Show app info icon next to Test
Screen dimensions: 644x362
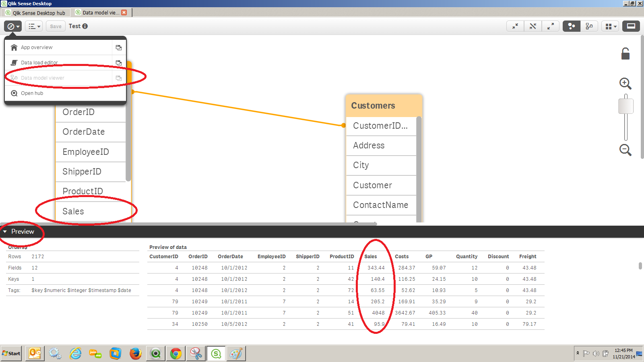(85, 26)
